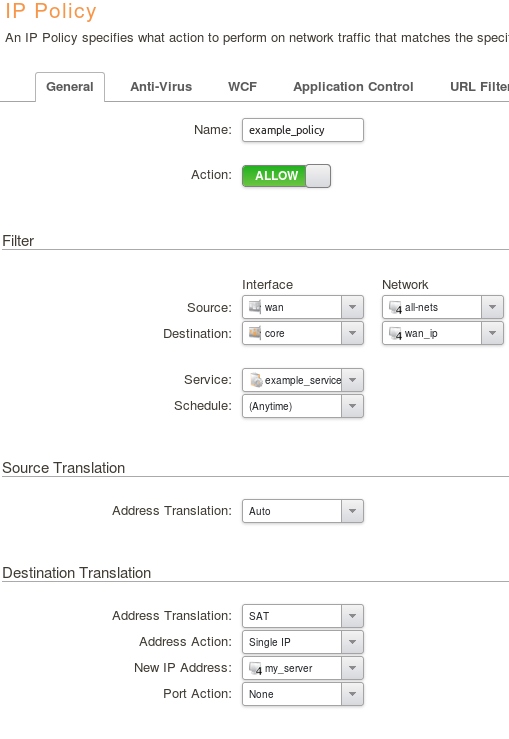Open the Schedule Anytime dropdown

353,406
